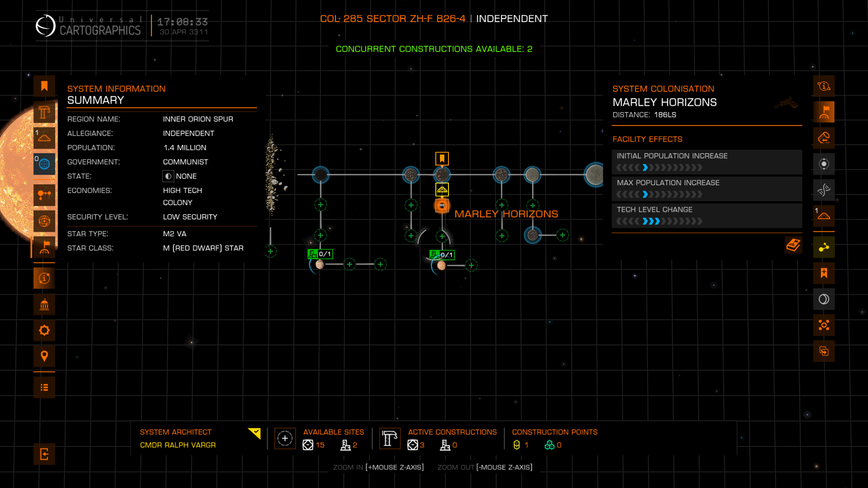Exit the system map via exit icon
868x488 pixels.
coord(44,454)
